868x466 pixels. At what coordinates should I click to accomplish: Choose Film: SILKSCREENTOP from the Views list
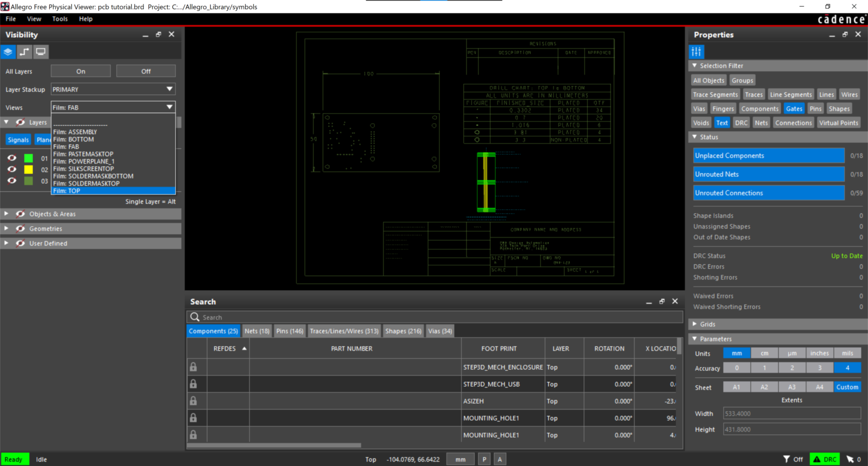(84, 169)
